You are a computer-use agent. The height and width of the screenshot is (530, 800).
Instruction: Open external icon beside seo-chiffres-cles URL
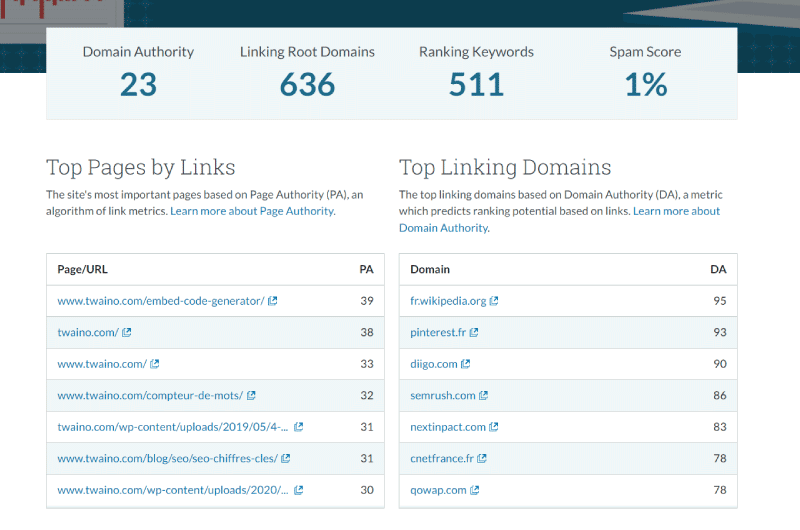click(x=286, y=459)
